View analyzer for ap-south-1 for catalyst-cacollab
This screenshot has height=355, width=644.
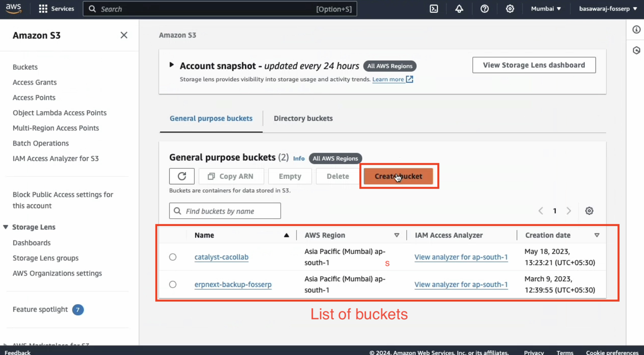[x=461, y=257]
